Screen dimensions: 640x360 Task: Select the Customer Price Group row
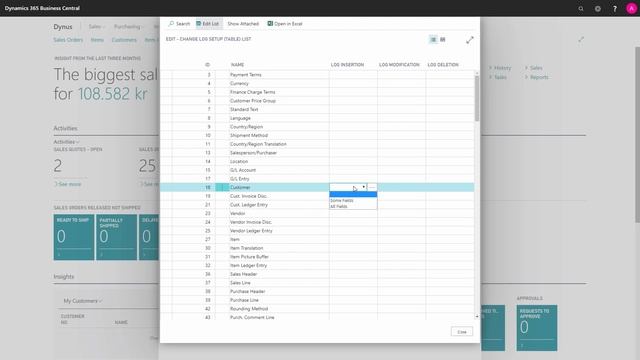[317, 101]
